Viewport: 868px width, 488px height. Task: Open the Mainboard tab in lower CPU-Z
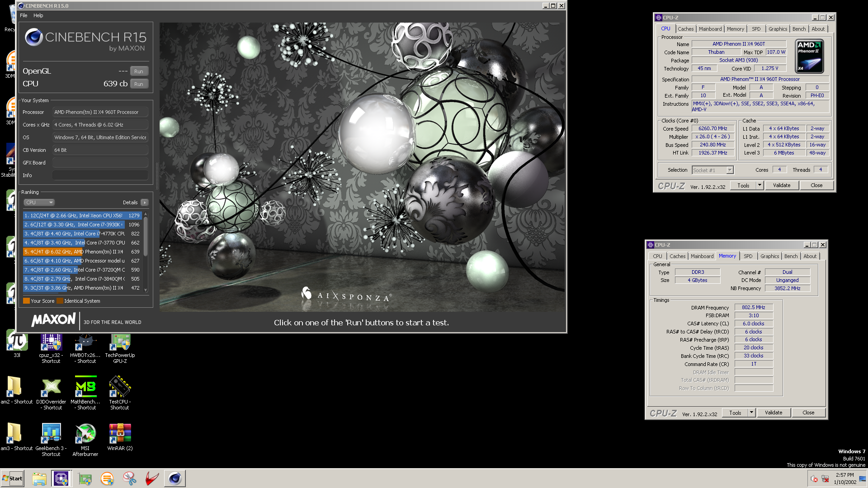[x=702, y=256]
